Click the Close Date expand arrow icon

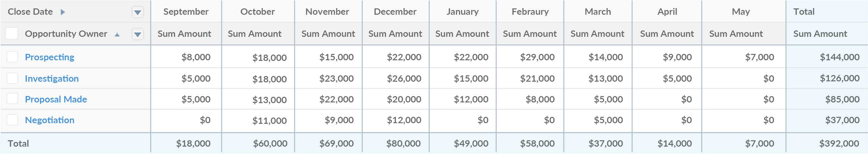63,12
